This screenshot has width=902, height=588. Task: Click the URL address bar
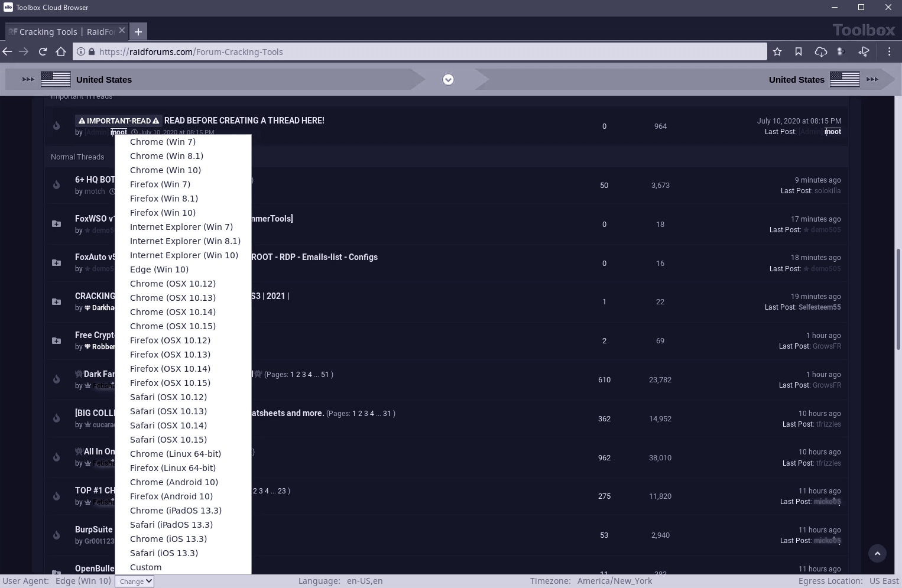[414, 52]
